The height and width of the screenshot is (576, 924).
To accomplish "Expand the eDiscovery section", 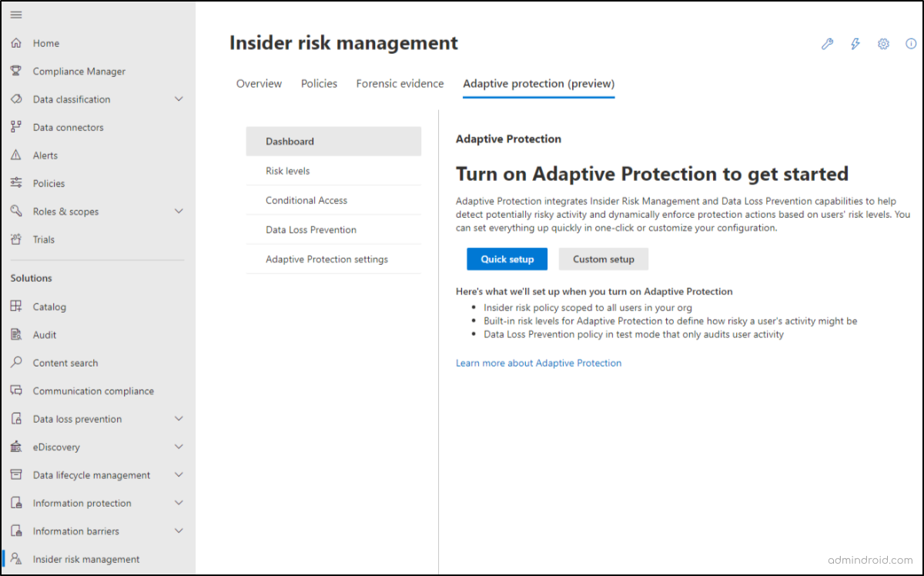I will tap(179, 447).
